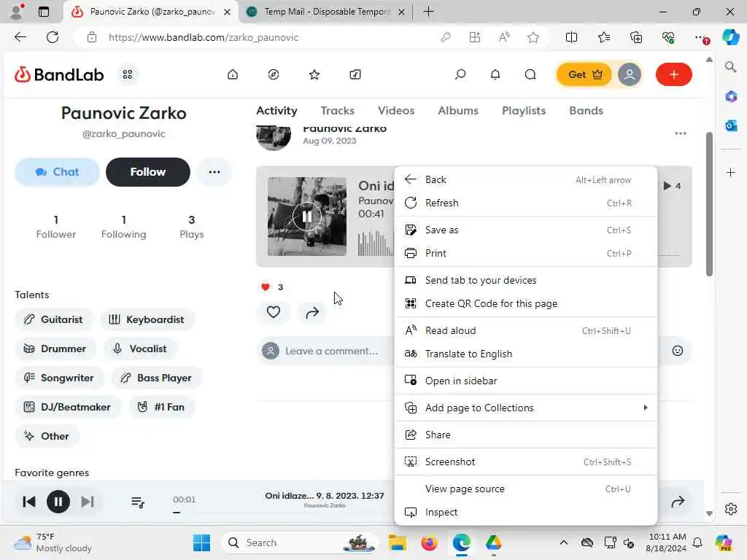Click the star icon in BandLab header

pos(314,74)
